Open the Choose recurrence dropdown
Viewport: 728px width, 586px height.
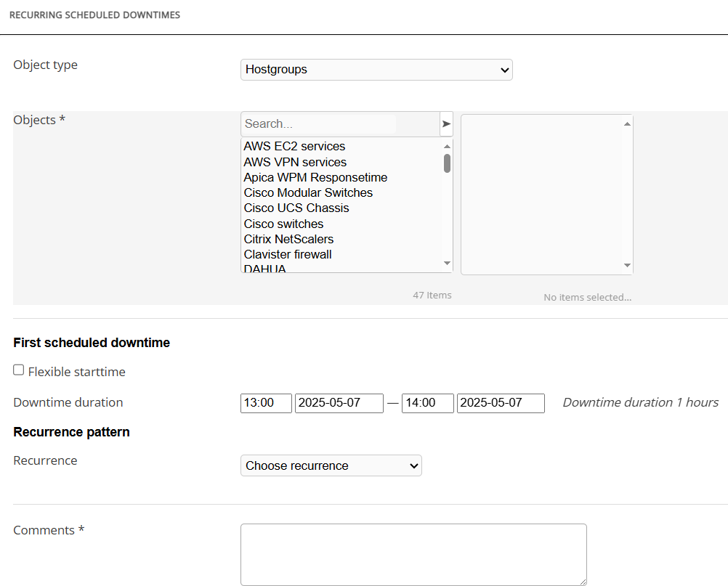331,465
